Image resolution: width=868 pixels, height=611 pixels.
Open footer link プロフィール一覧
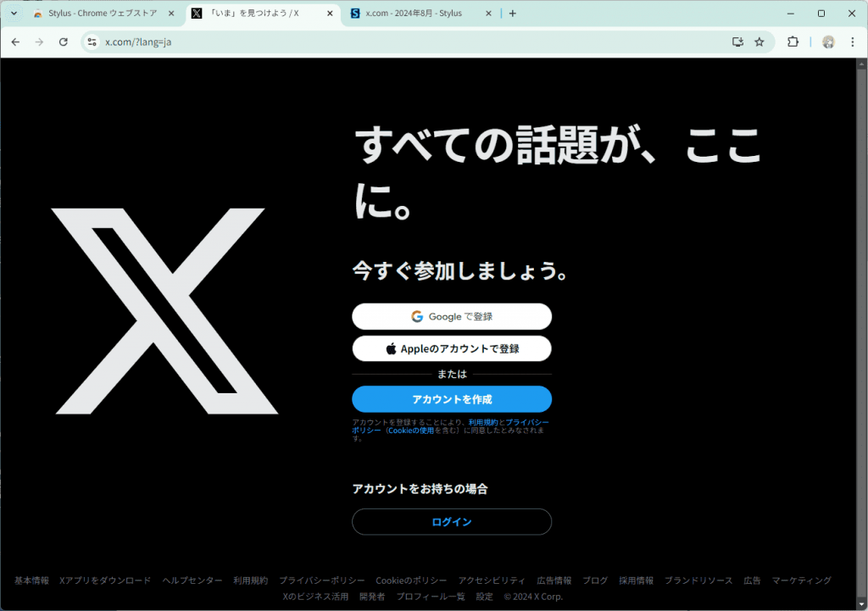pyautogui.click(x=431, y=597)
